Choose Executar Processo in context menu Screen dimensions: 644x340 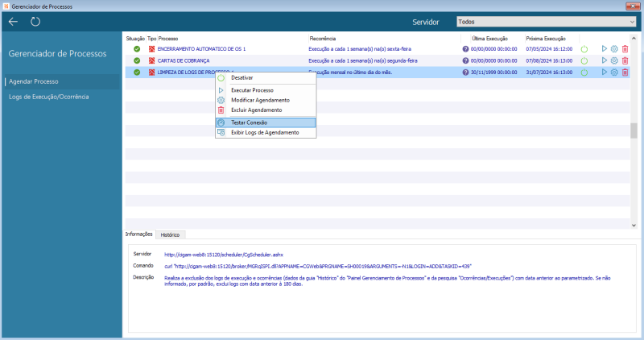(266, 90)
